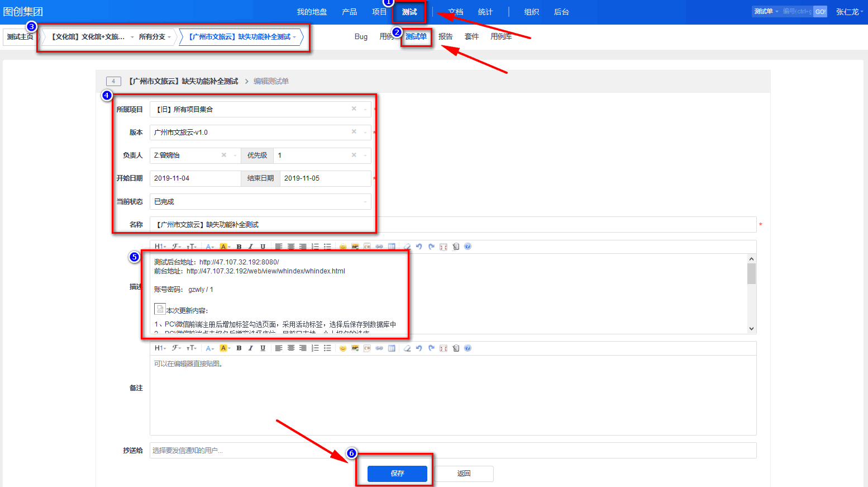The width and height of the screenshot is (868, 487).
Task: Click underline in the description editor toolbar
Action: [x=263, y=247]
